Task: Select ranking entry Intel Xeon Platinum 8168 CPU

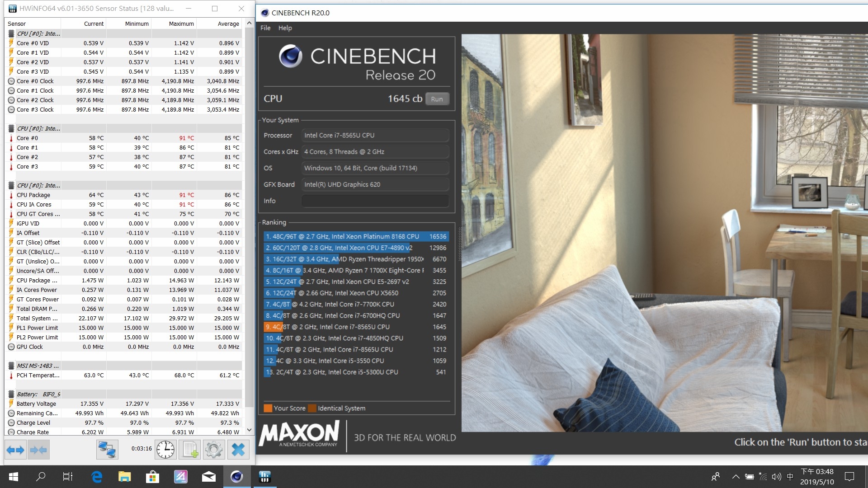Action: coord(356,236)
